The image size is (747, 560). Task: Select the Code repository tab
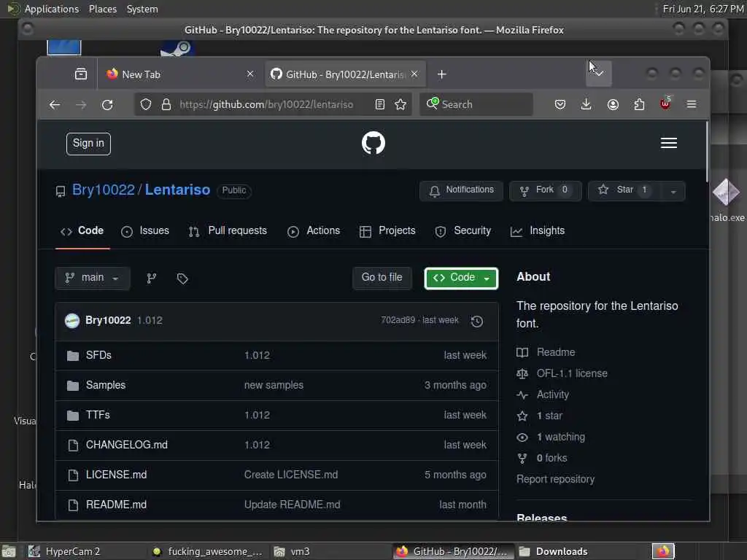pos(82,231)
